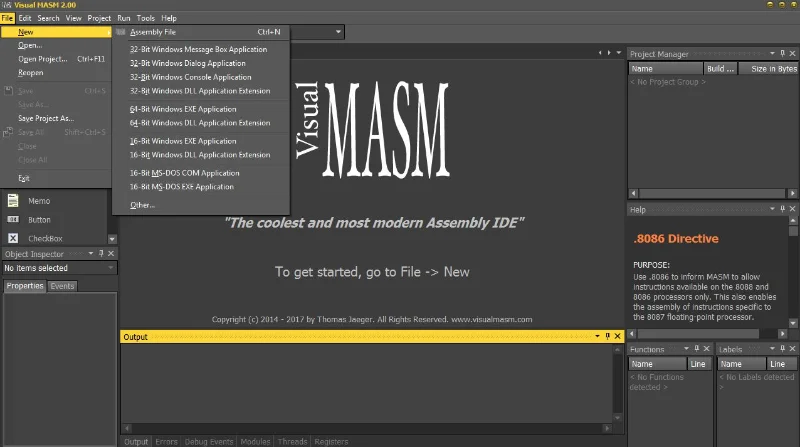Open the document tabs list dropdown
Viewport: 800px width, 447px height.
point(619,53)
